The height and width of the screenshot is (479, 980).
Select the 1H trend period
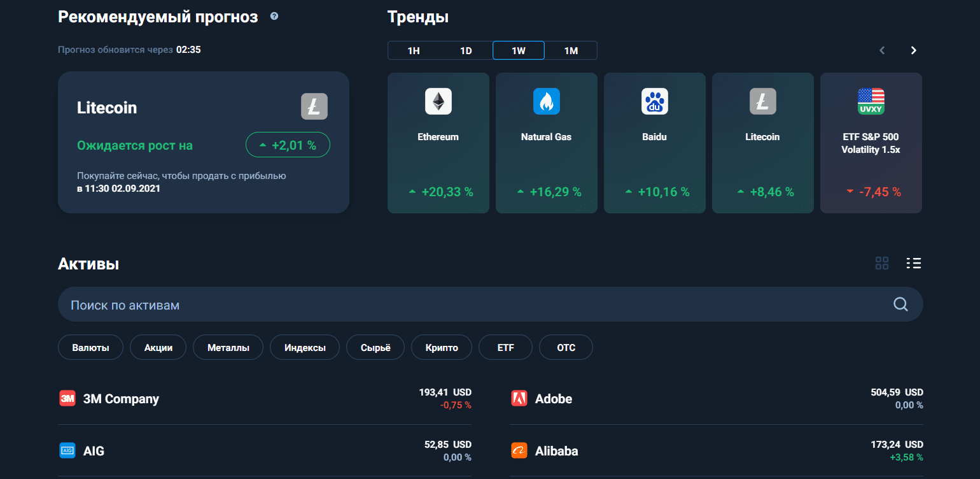(414, 50)
